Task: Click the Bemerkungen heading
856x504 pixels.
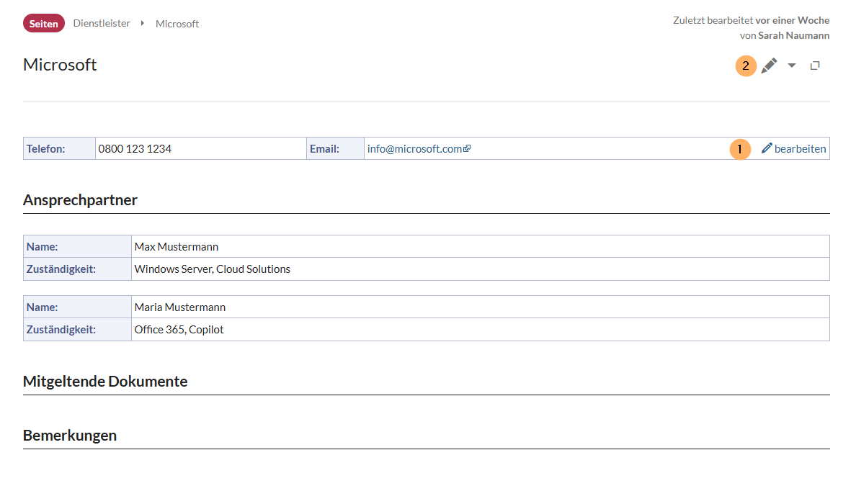Action: coord(70,436)
